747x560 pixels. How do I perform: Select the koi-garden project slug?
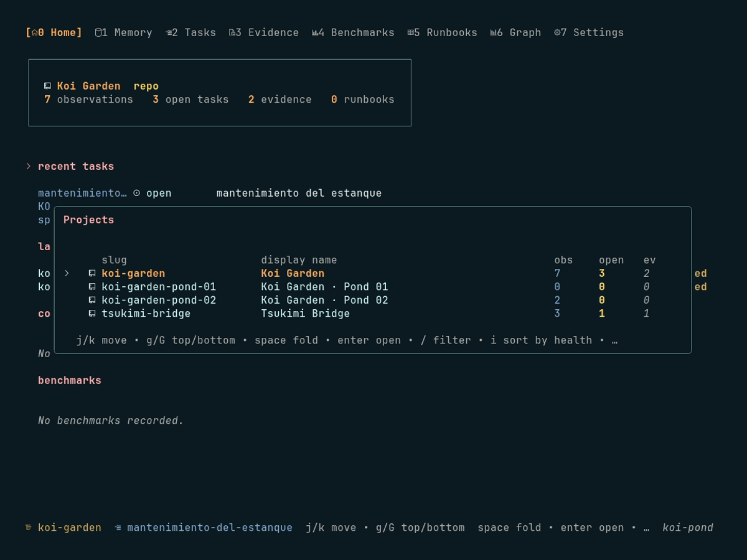tap(133, 273)
